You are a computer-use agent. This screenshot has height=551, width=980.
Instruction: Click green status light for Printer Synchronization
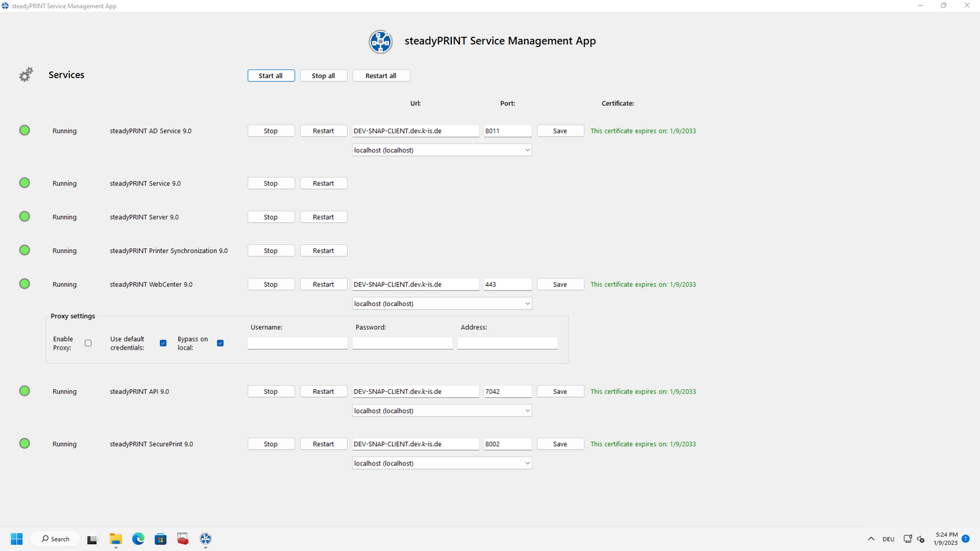(24, 250)
